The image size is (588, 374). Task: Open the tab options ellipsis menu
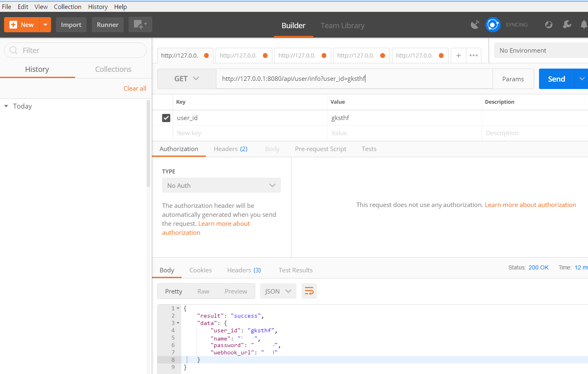pyautogui.click(x=474, y=56)
